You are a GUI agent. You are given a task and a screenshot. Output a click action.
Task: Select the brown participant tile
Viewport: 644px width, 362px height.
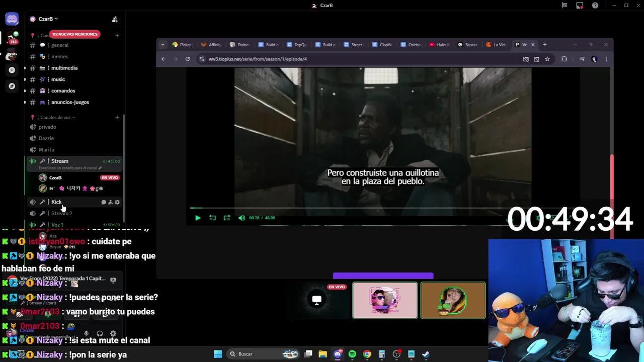tap(453, 300)
